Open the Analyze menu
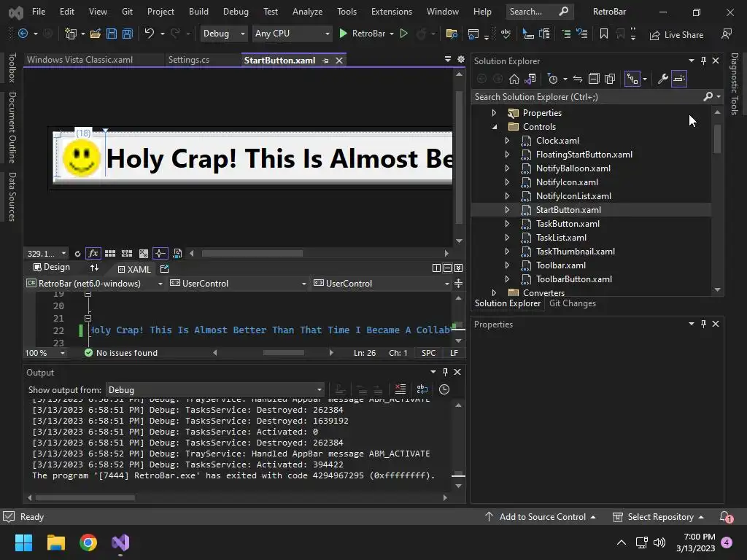 point(307,12)
